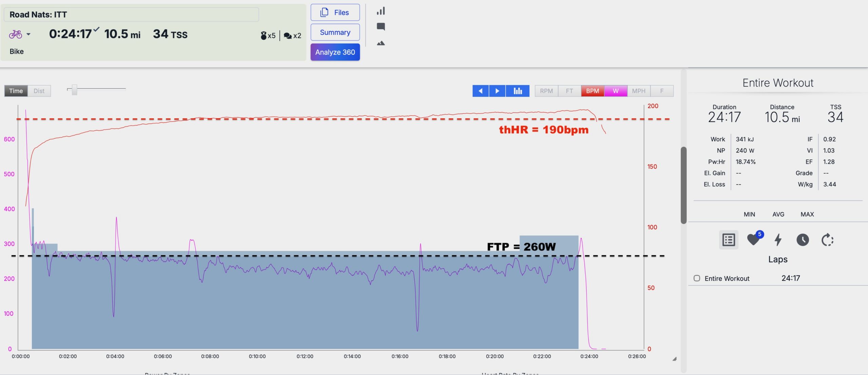The image size is (868, 375).
Task: Open the clock duration icon
Action: 803,240
